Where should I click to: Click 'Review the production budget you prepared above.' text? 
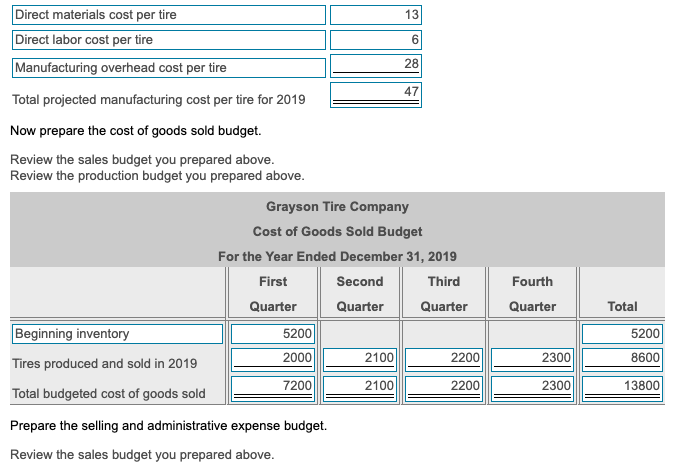[157, 176]
